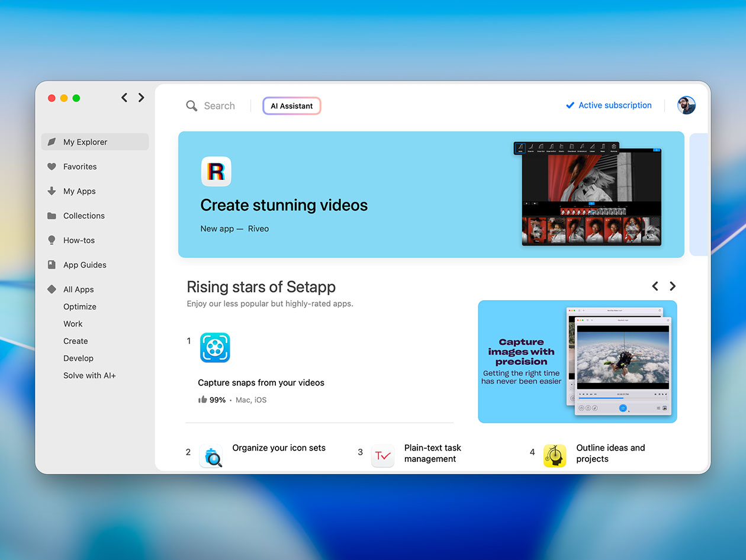Select the All Apps diamond icon

pos(52,289)
